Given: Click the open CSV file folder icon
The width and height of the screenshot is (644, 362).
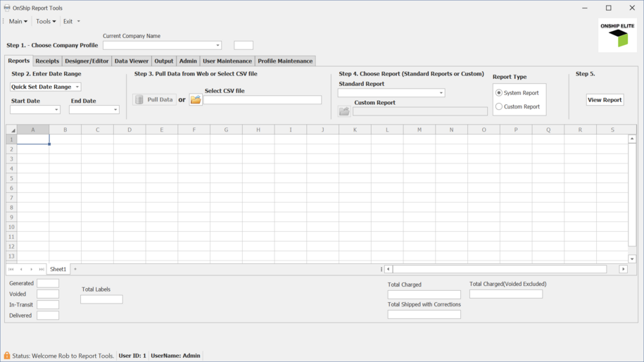Looking at the screenshot, I should pyautogui.click(x=196, y=100).
